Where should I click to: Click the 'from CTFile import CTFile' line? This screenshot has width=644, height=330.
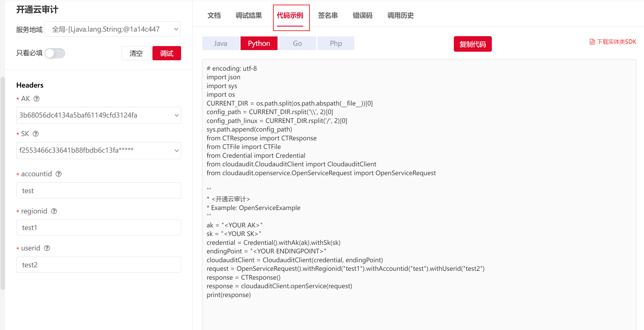[244, 147]
